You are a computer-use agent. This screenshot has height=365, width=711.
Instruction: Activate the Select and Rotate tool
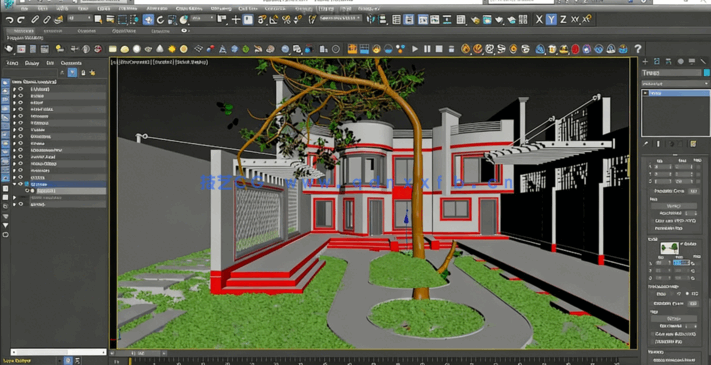tap(160, 19)
